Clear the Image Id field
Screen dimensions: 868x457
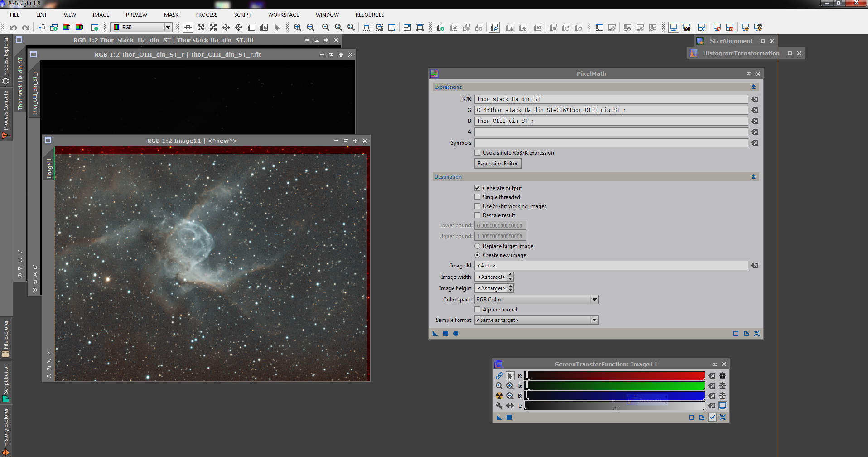pyautogui.click(x=755, y=266)
